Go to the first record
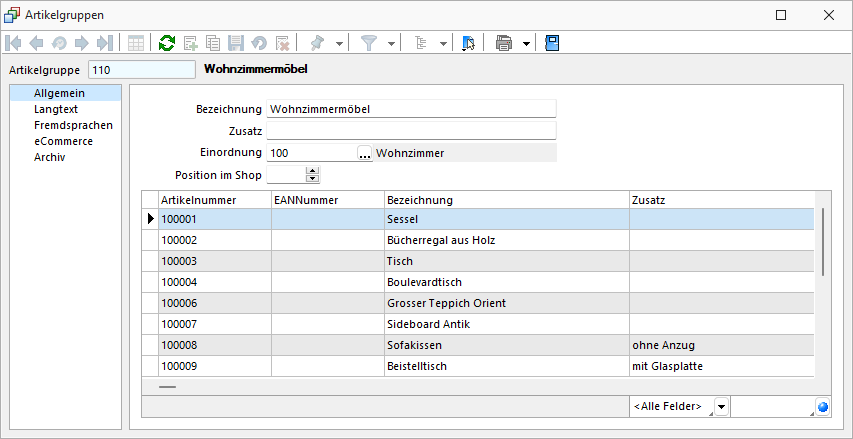This screenshot has height=439, width=853. pos(13,43)
